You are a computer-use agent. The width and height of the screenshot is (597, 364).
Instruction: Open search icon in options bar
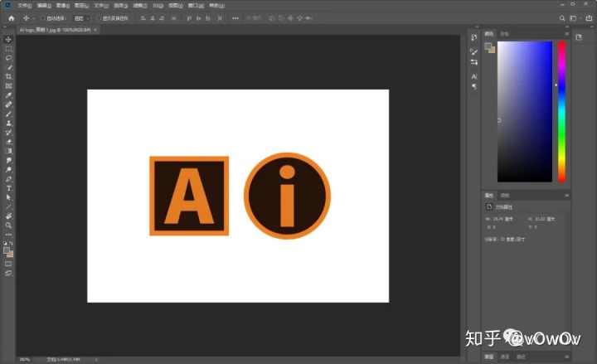pyautogui.click(x=562, y=18)
